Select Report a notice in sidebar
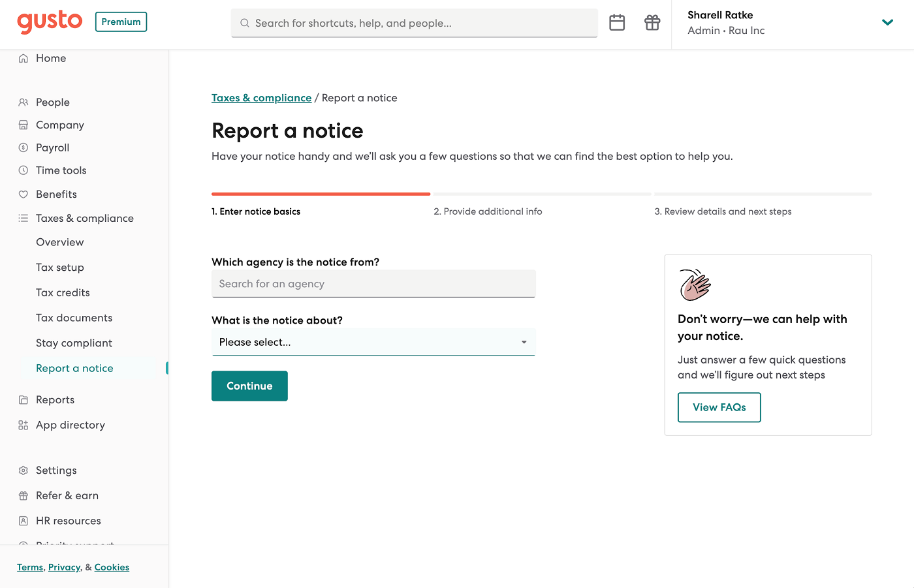914x588 pixels. coord(74,368)
